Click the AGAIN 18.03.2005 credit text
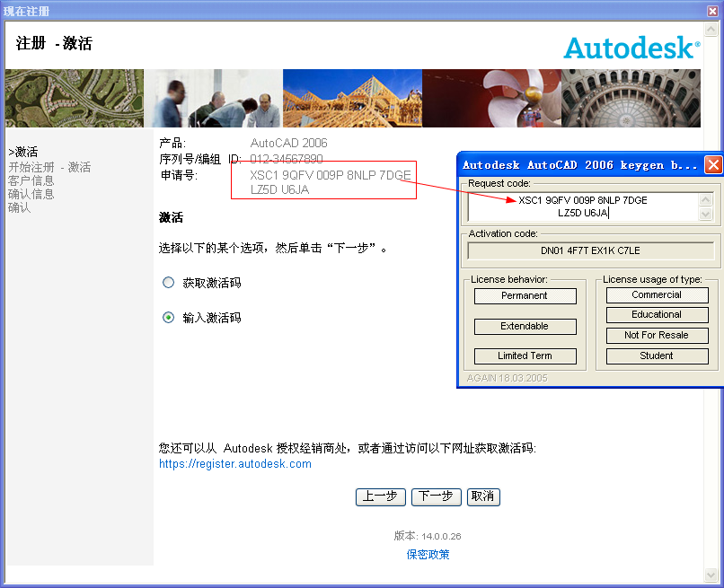This screenshot has height=588, width=724. pyautogui.click(x=507, y=378)
